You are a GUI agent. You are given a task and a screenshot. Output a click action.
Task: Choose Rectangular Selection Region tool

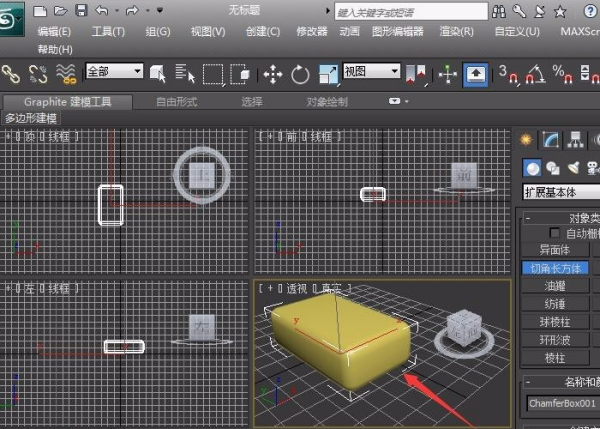tap(213, 74)
